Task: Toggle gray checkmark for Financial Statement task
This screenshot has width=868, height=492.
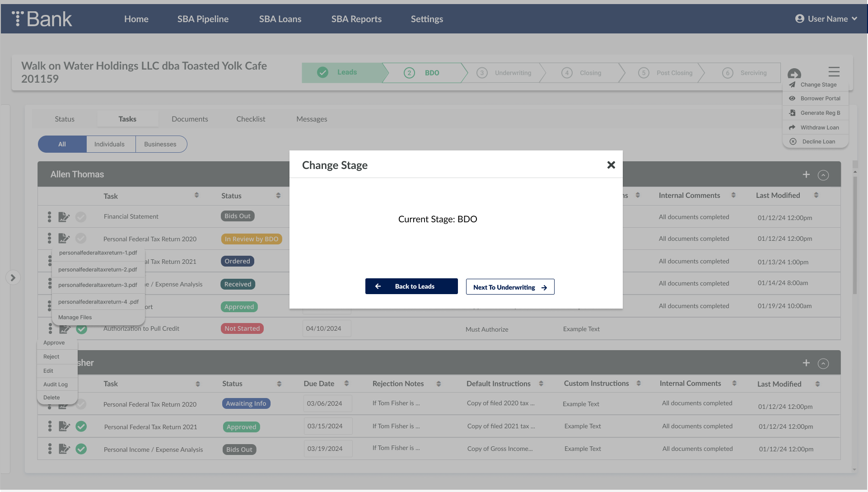Action: coord(81,217)
